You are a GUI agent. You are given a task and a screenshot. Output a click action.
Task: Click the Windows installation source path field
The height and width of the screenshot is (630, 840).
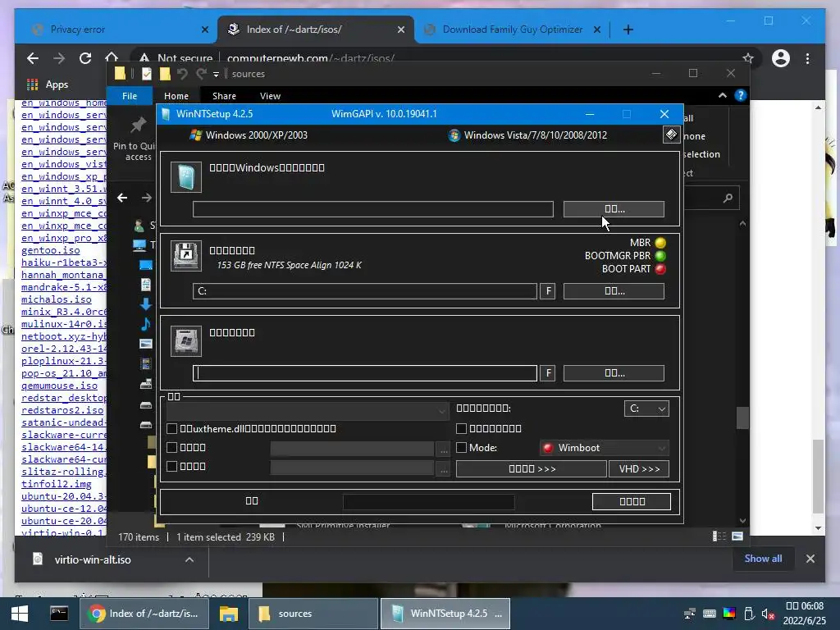click(x=373, y=209)
